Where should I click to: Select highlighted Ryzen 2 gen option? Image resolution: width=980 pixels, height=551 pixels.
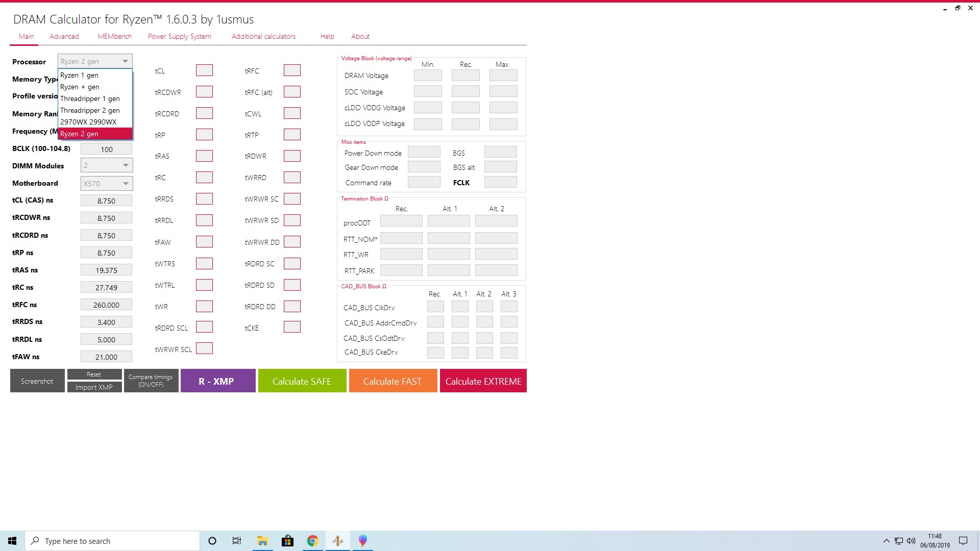95,134
